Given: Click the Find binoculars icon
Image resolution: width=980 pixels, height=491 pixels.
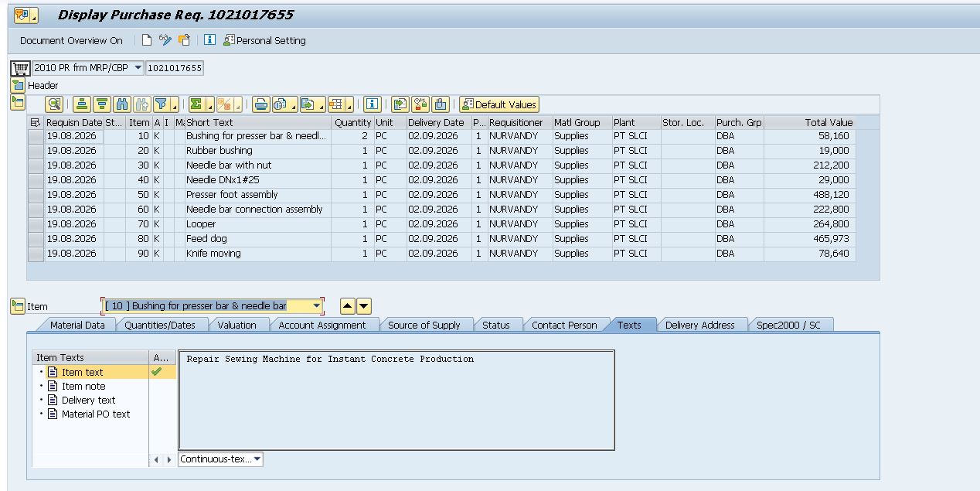Looking at the screenshot, I should point(121,104).
